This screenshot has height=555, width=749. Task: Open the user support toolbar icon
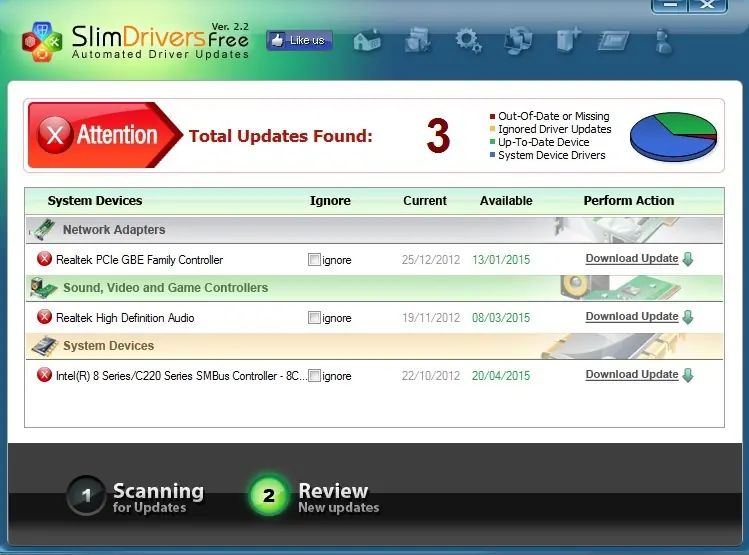pyautogui.click(x=663, y=41)
